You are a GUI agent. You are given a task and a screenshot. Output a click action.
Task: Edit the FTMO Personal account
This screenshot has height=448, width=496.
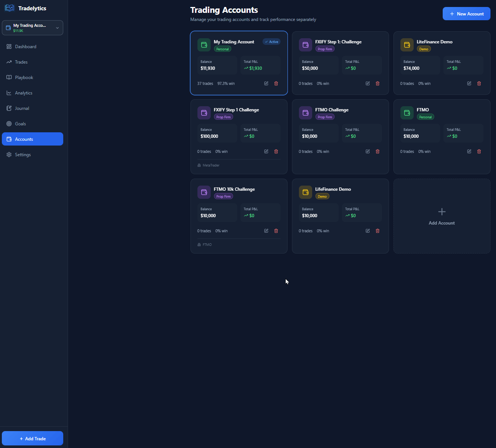tap(469, 151)
